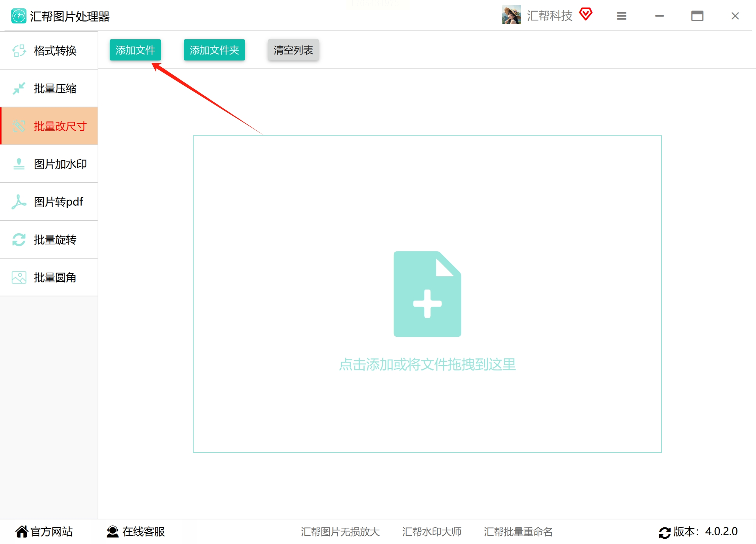This screenshot has height=544, width=756.
Task: Click the red VIP diamond badge
Action: 585,15
